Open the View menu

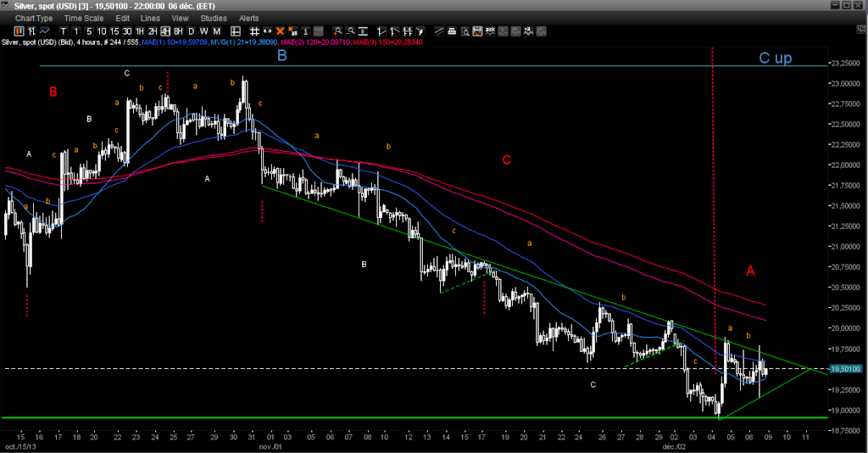(180, 19)
